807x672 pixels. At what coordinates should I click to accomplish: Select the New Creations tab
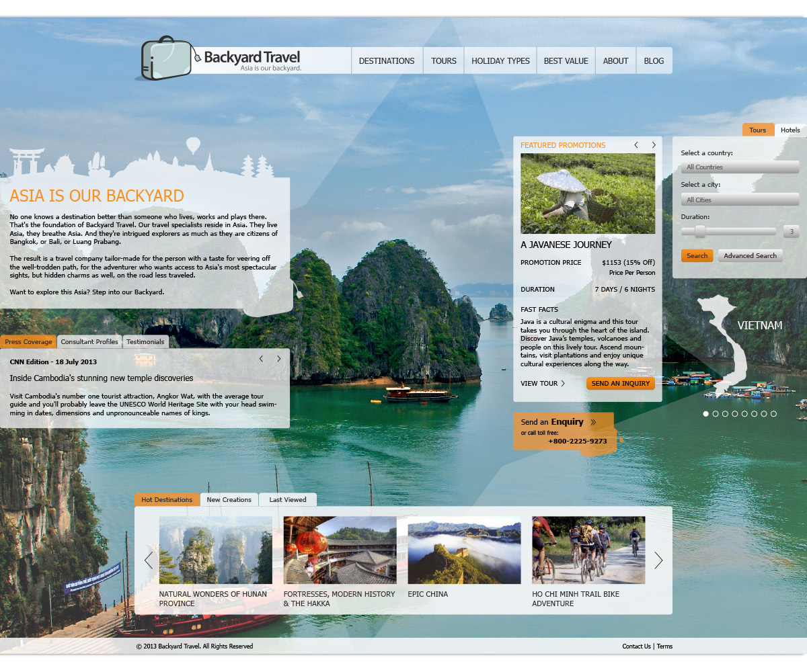click(229, 499)
